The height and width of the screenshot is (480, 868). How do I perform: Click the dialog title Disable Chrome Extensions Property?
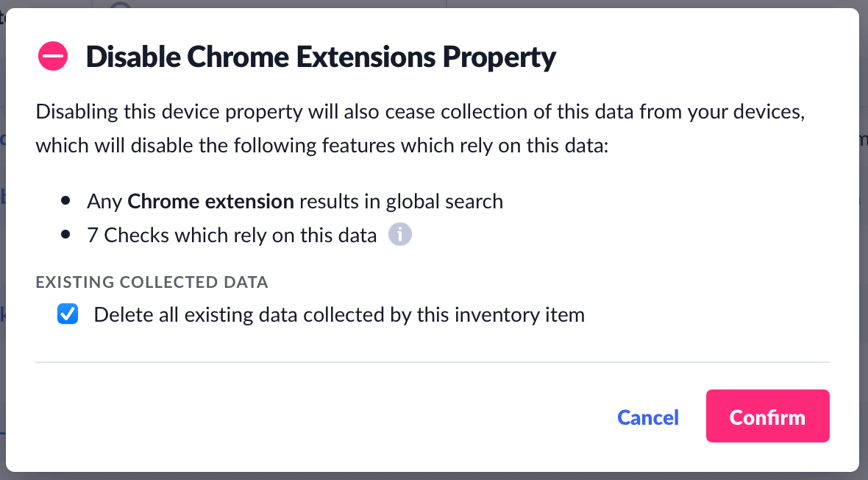pyautogui.click(x=321, y=56)
